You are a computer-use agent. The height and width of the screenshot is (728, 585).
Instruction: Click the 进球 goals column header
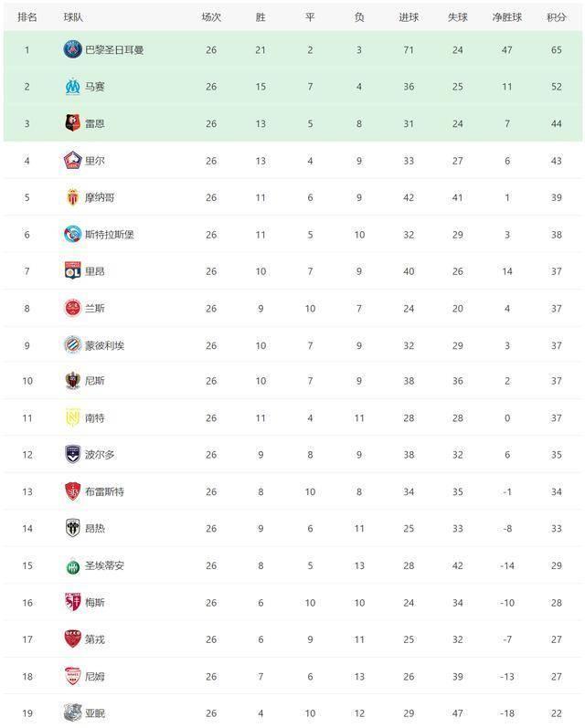coord(409,17)
